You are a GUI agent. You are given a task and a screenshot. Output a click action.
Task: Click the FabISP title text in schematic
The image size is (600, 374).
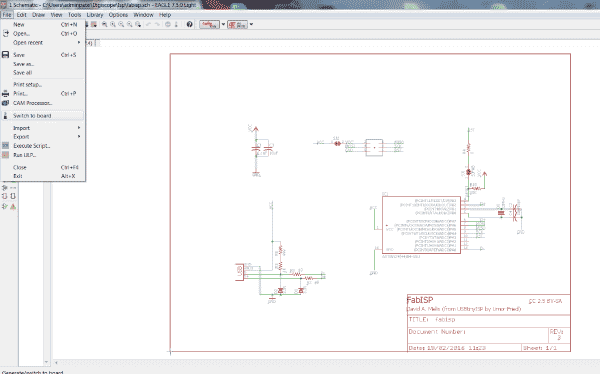(420, 300)
